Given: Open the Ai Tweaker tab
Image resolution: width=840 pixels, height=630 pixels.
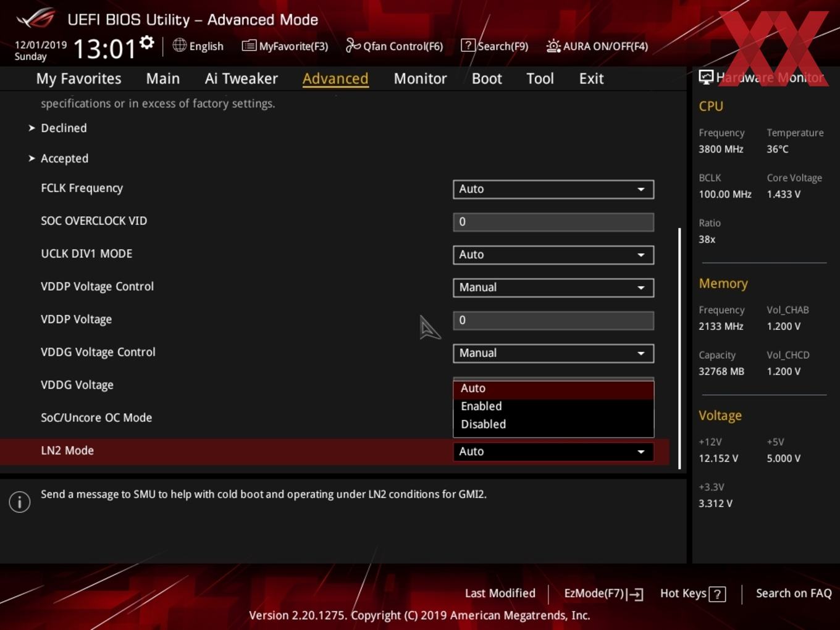Looking at the screenshot, I should coord(241,78).
